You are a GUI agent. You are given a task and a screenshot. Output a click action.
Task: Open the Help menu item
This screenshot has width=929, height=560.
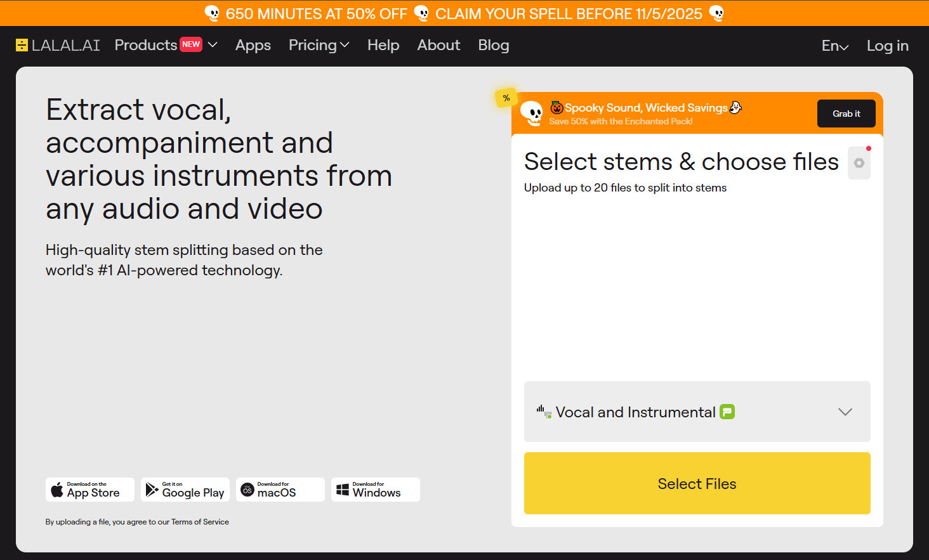[x=383, y=45]
